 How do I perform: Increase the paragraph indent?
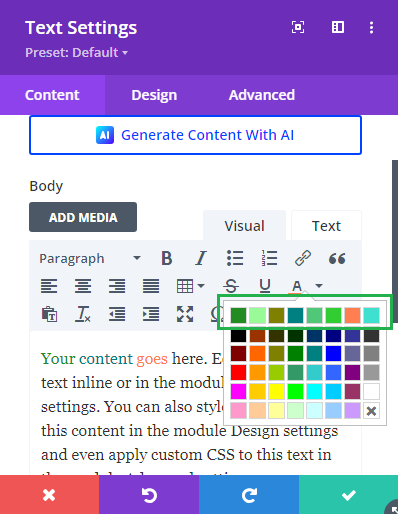(151, 314)
